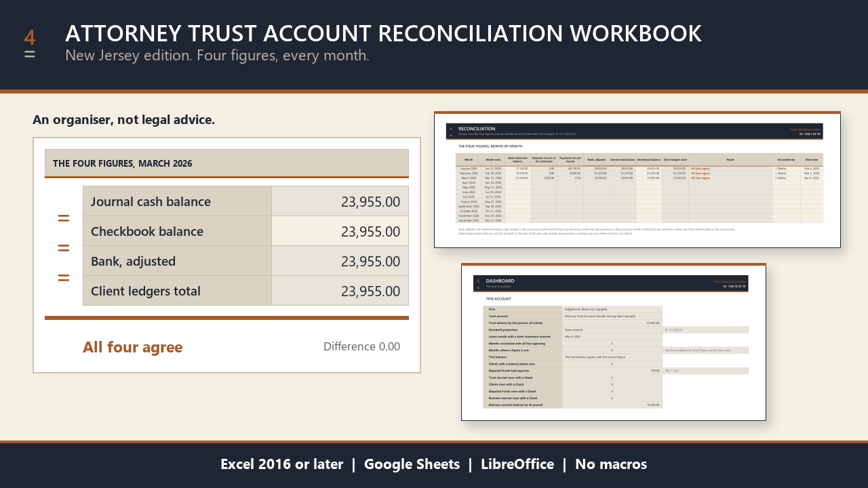Click "Google Sheets" in the footer

click(x=412, y=464)
